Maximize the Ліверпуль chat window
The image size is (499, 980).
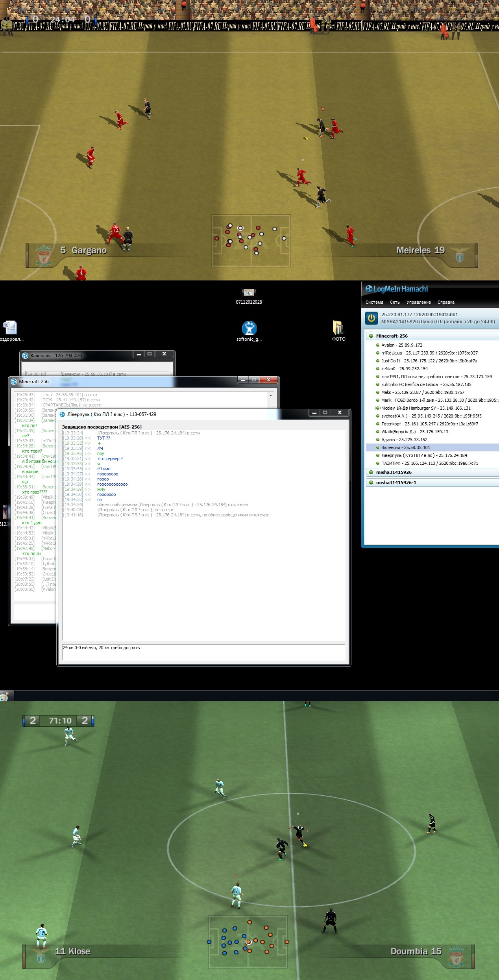coord(325,412)
